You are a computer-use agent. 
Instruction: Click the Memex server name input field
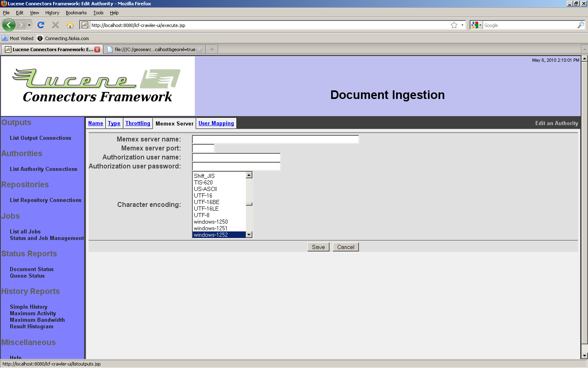[x=275, y=139]
